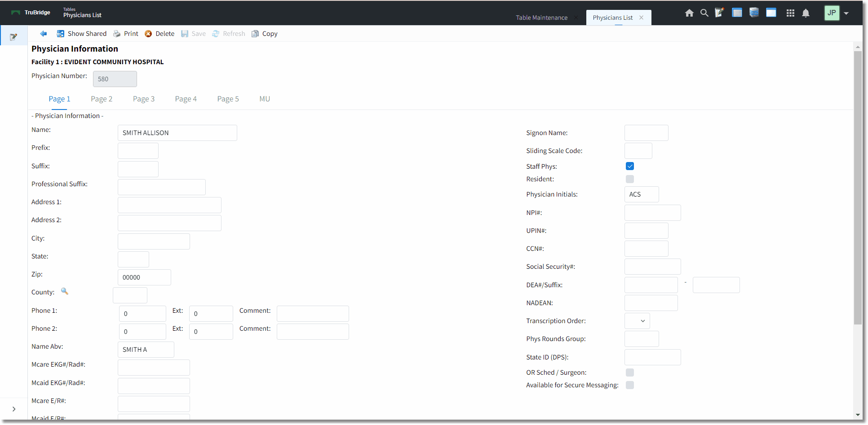Go to Page 3 tab

[x=144, y=99]
